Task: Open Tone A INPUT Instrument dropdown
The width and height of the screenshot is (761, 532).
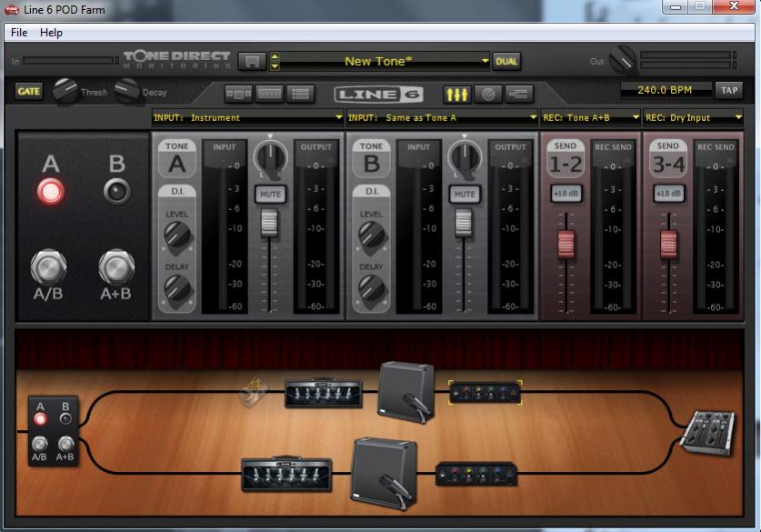Action: tap(247, 117)
